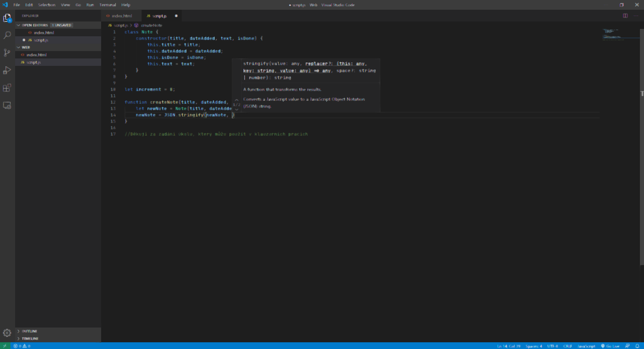Viewport: 644px width, 349px height.
Task: Click the 1 UNSAVED badge
Action: (x=61, y=25)
